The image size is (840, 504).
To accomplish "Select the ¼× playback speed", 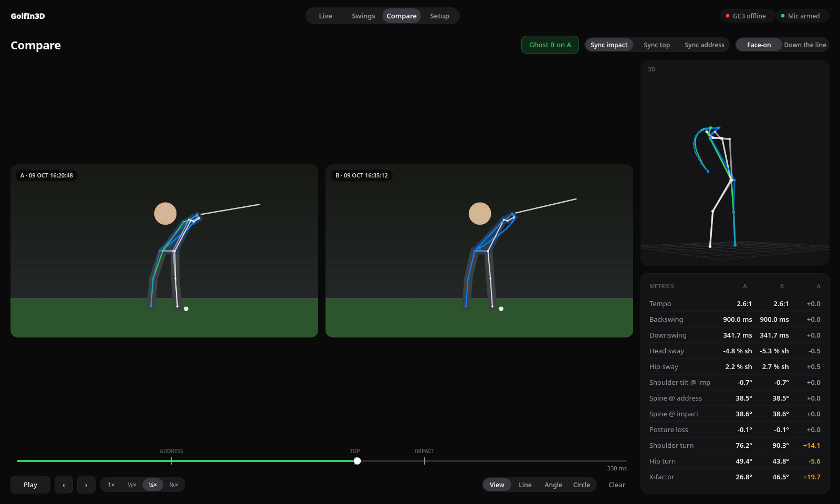I will tap(153, 485).
